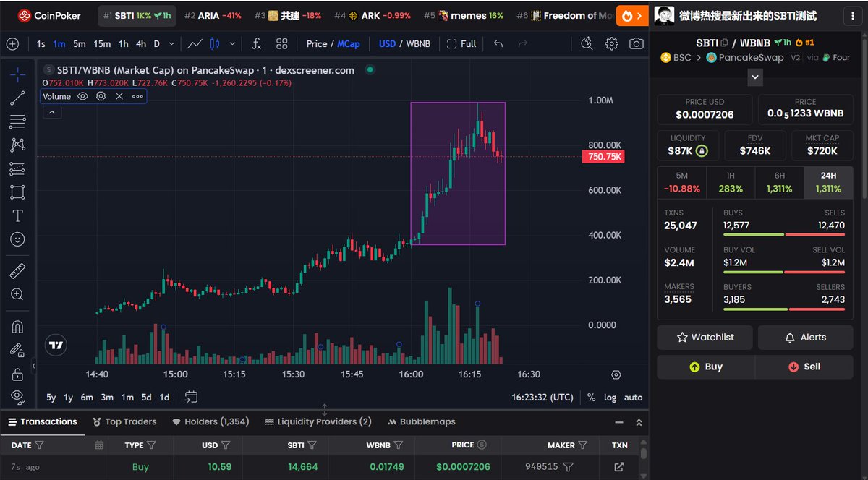Click the redo arrow in chart toolbar
This screenshot has height=480, width=868.
[x=522, y=43]
